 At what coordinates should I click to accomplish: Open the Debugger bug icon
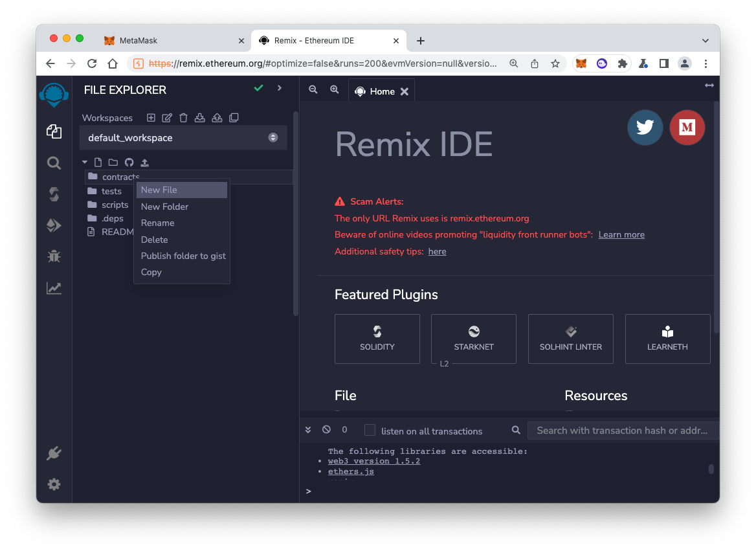54,256
